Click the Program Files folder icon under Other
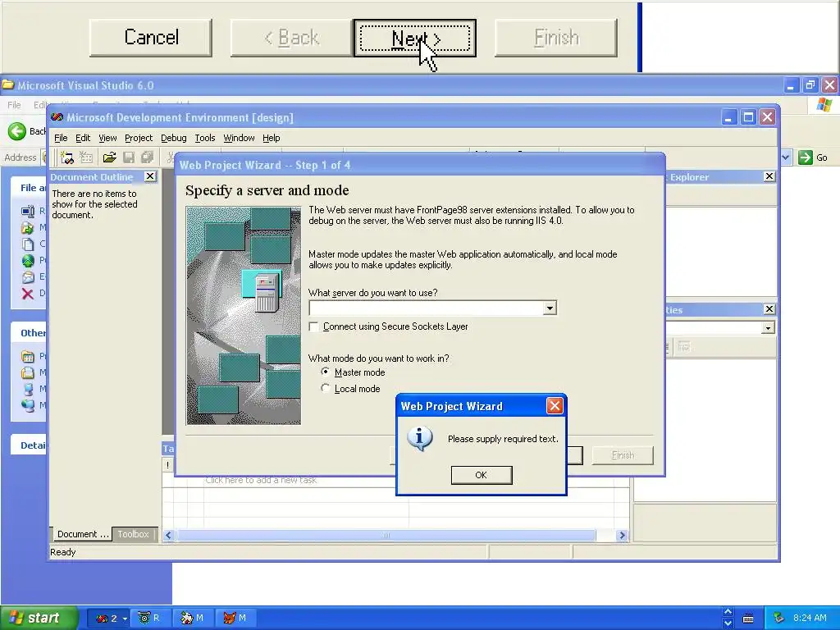Viewport: 840px width, 630px height. 28,356
